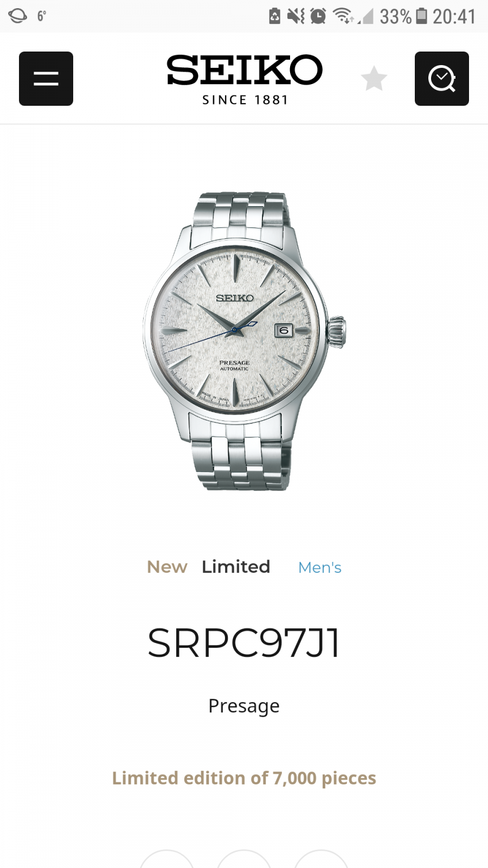Tap the 20:41 clock in status bar
The image size is (488, 868).
coord(454,16)
